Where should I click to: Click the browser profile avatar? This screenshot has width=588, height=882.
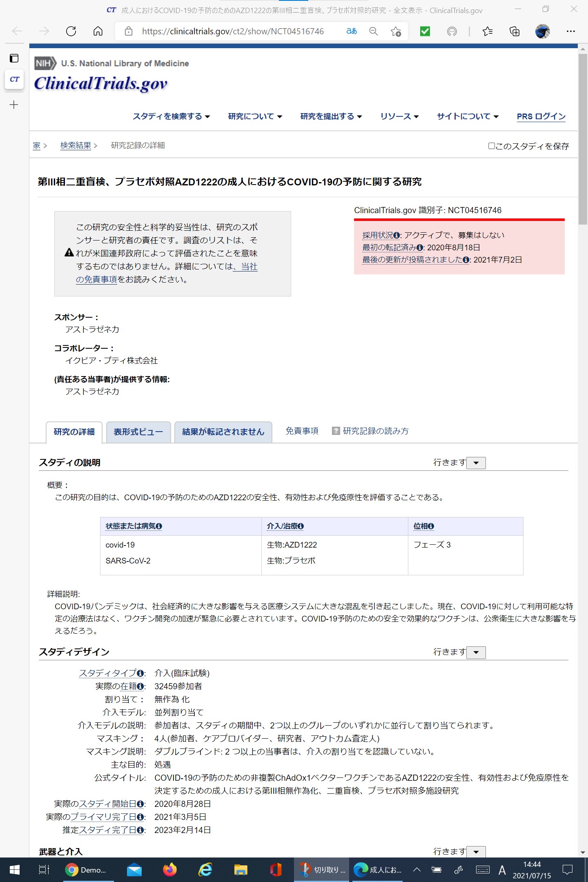543,31
